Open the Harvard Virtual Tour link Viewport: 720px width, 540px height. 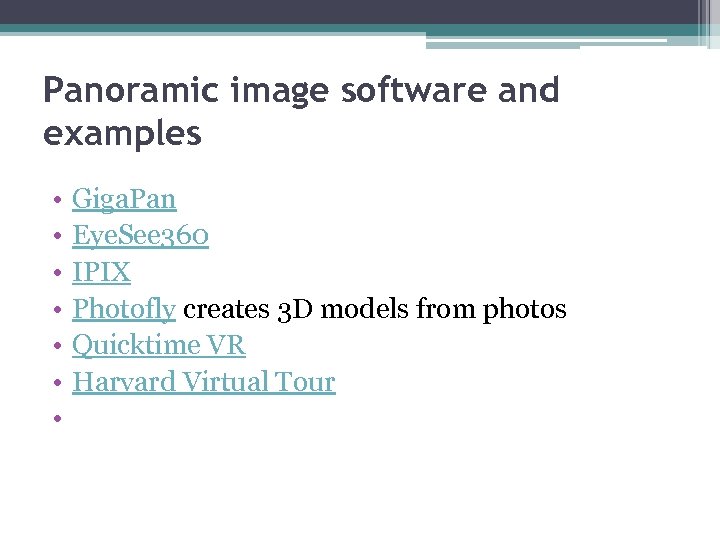pyautogui.click(x=204, y=382)
